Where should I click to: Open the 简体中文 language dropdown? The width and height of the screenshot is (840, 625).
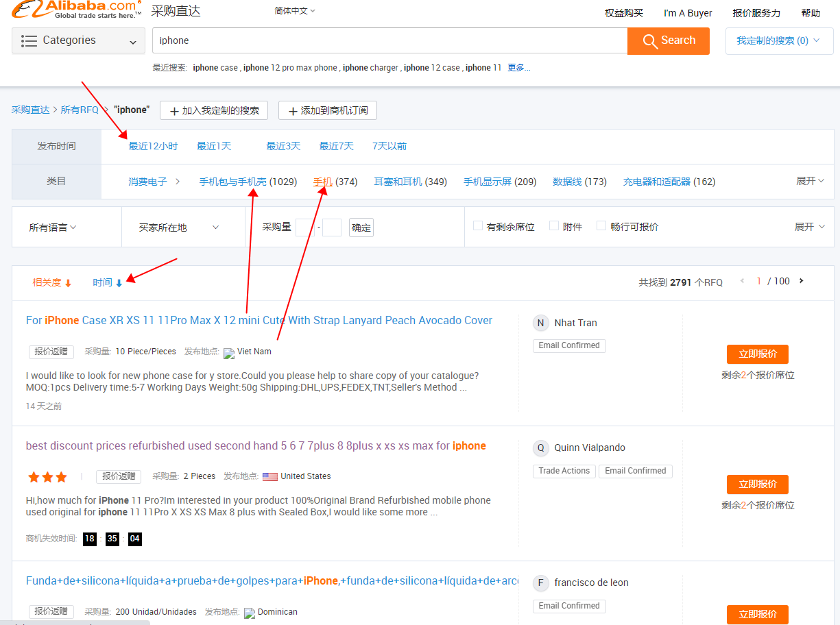[x=294, y=11]
